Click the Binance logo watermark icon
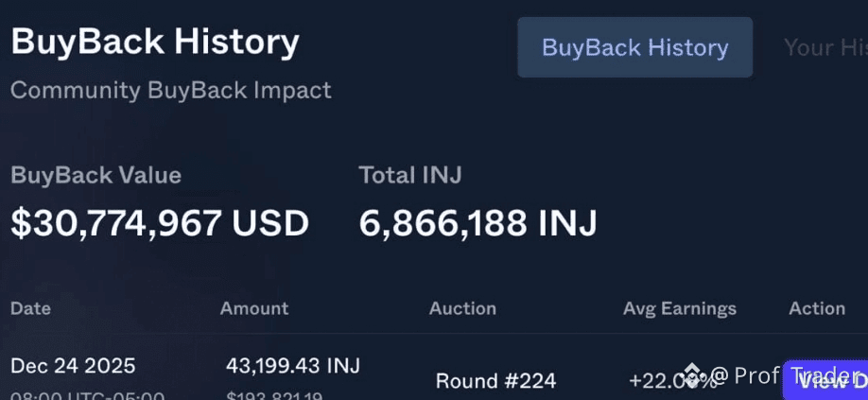868x400 pixels. click(x=695, y=377)
